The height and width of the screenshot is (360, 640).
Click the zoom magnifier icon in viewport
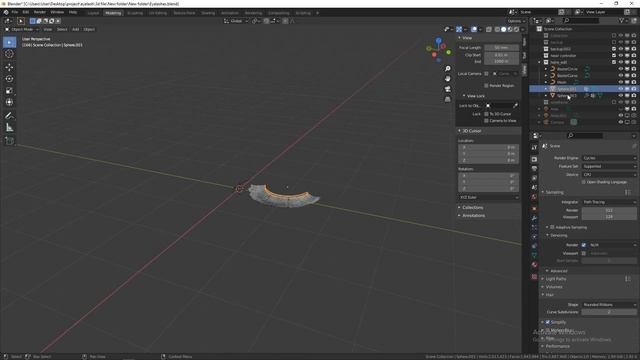pyautogui.click(x=448, y=69)
